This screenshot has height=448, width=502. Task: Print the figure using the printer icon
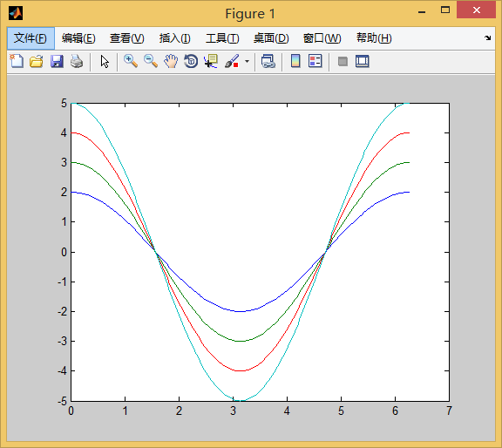[77, 61]
